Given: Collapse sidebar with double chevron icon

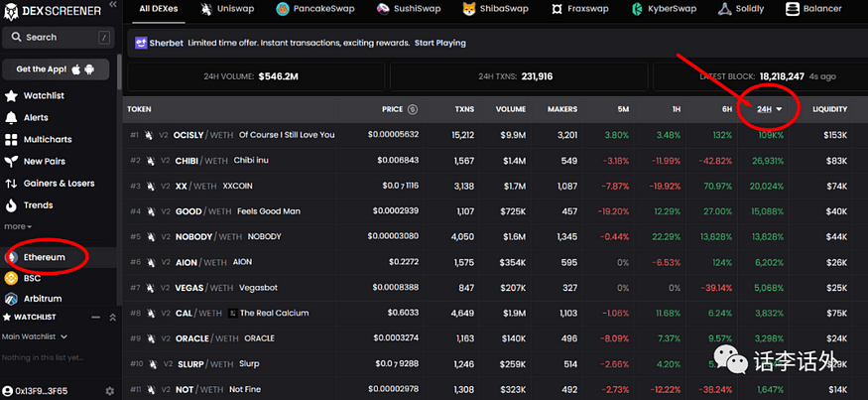Looking at the screenshot, I should point(113,4).
